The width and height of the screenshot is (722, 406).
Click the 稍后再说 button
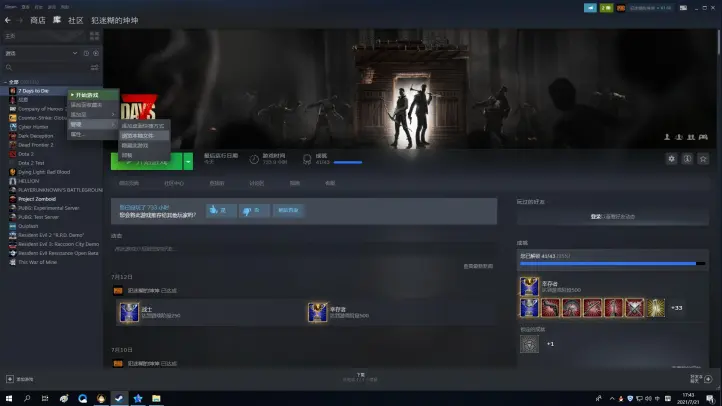[288, 210]
